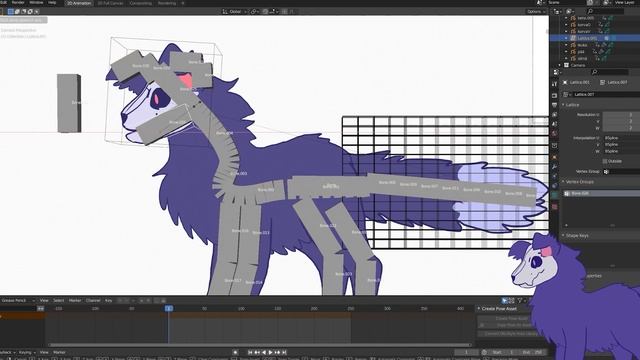
Task: Click the End frame 250 field
Action: coord(533,352)
